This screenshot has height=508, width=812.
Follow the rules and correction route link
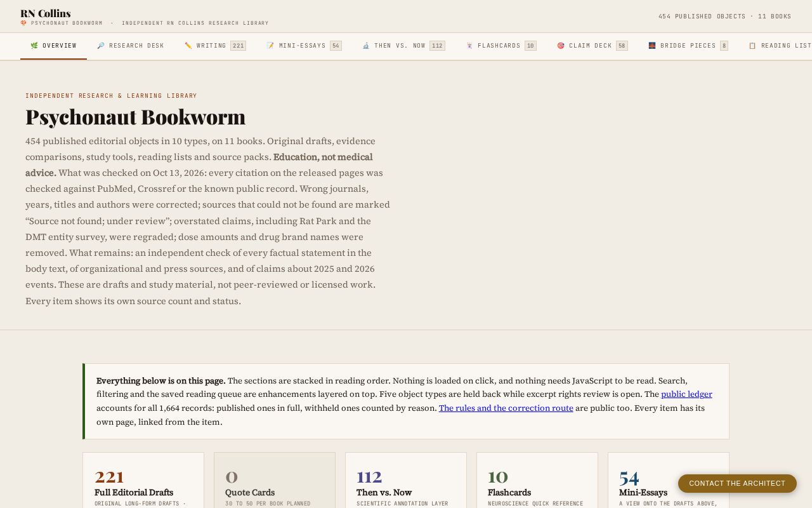pos(506,408)
